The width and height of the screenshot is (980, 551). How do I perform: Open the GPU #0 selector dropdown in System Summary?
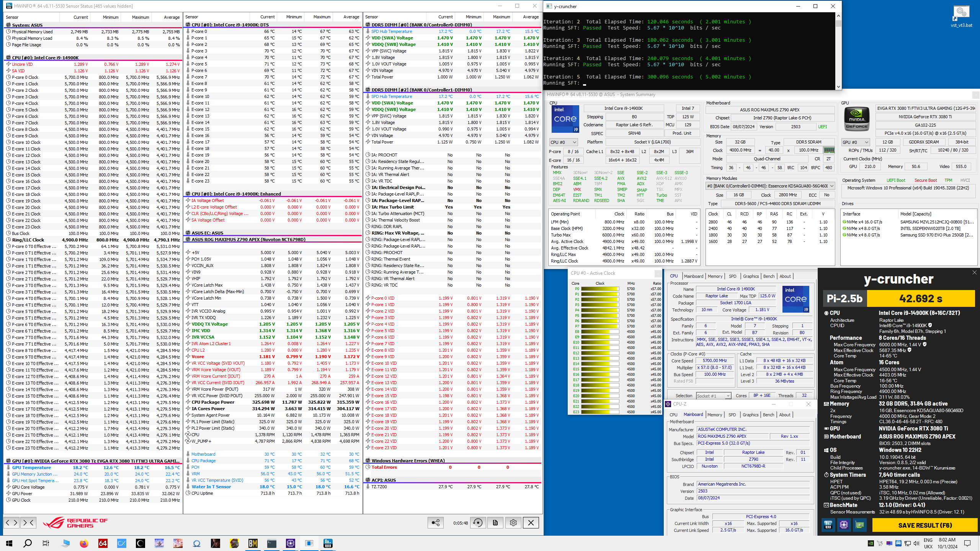[855, 142]
